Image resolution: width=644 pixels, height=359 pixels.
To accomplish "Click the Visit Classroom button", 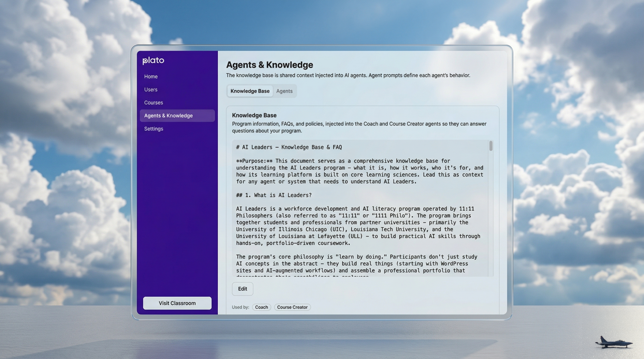I will click(x=177, y=303).
